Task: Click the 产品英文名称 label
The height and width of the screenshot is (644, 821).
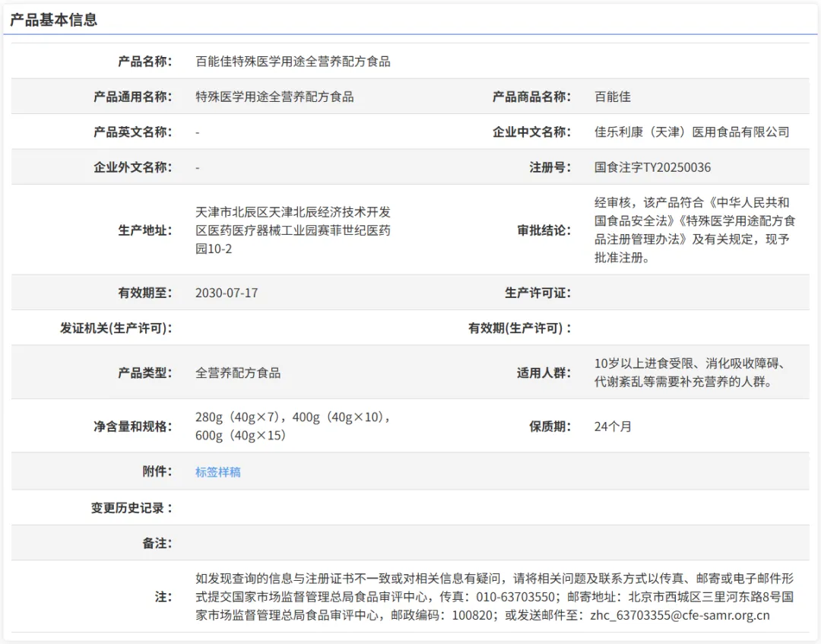Action: [133, 132]
